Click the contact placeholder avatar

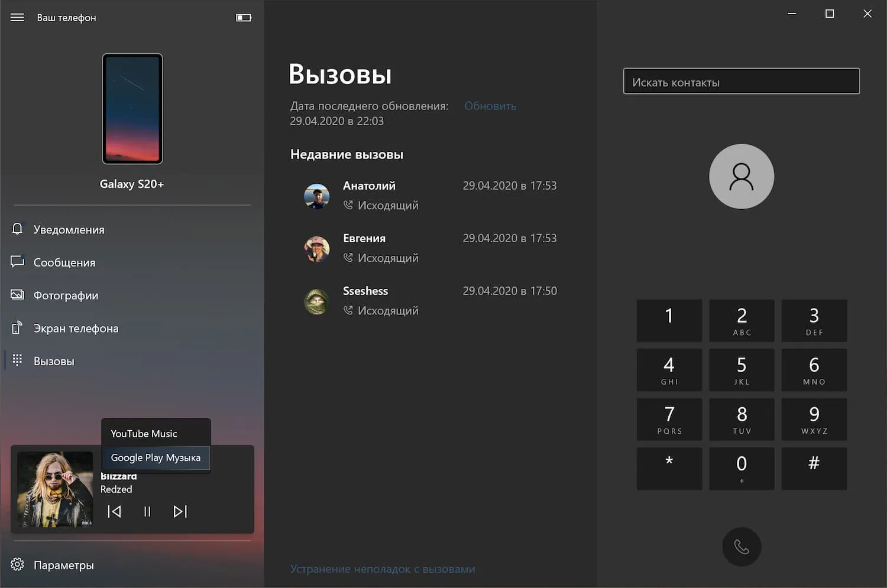point(742,176)
